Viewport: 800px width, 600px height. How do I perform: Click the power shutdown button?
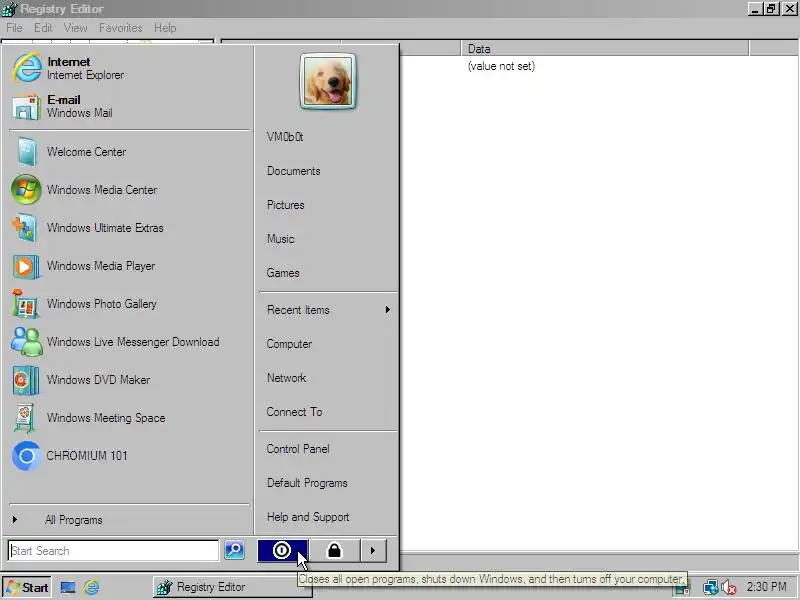282,551
